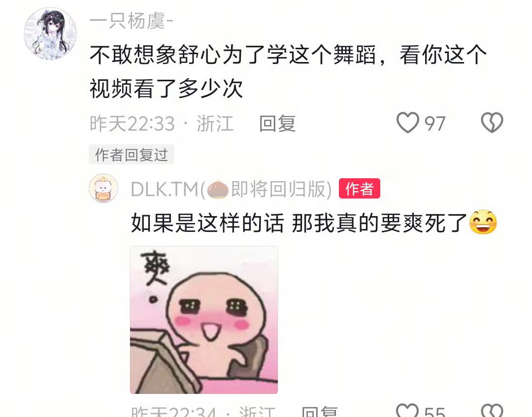Tap the grinning emoji in reply text

click(x=483, y=222)
